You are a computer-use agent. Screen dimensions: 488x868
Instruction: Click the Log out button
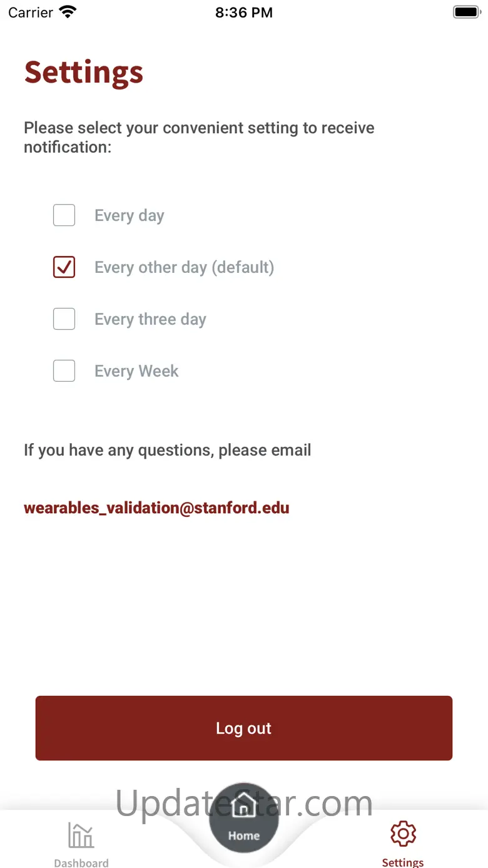pyautogui.click(x=244, y=728)
